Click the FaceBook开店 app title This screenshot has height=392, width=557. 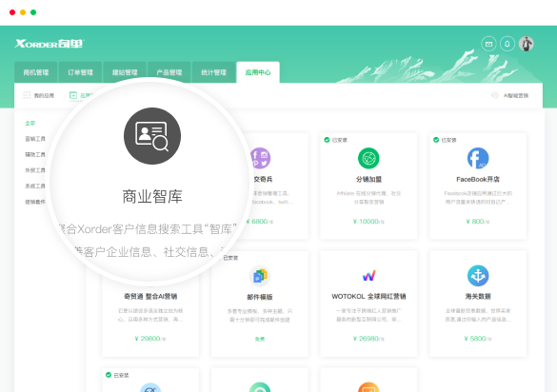478,179
